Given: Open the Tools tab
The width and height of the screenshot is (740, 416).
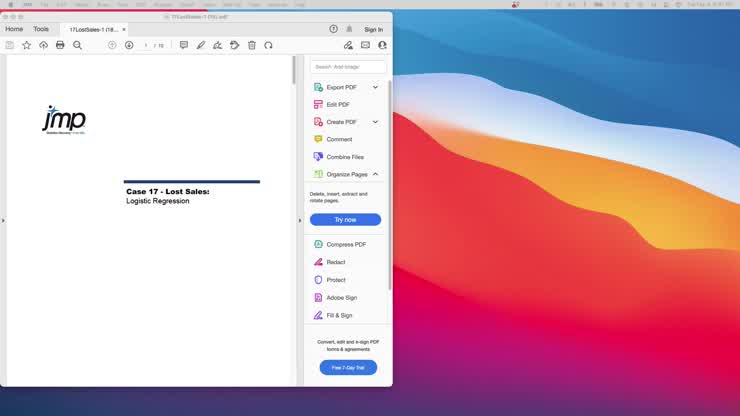Looking at the screenshot, I should click(x=41, y=29).
